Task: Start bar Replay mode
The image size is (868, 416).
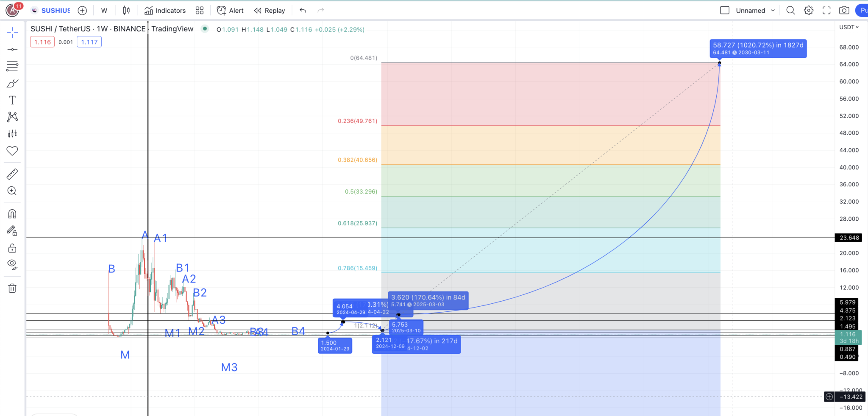Action: click(x=270, y=11)
